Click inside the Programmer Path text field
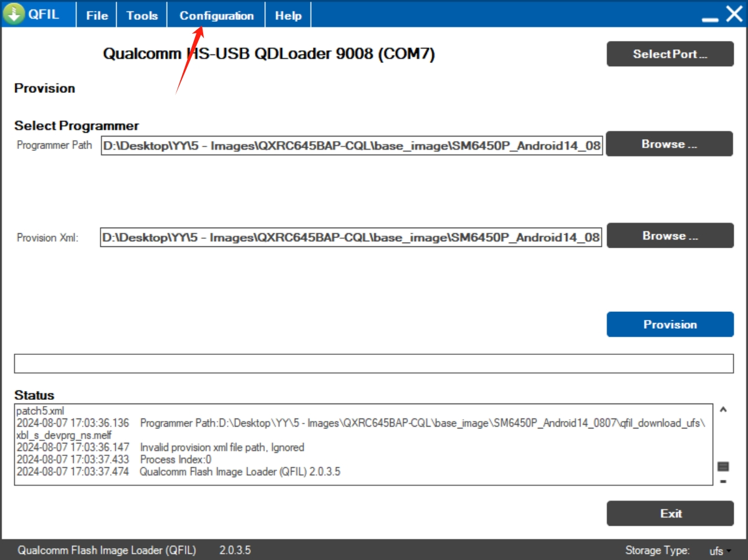Screen dimensions: 748x560 [x=352, y=147]
